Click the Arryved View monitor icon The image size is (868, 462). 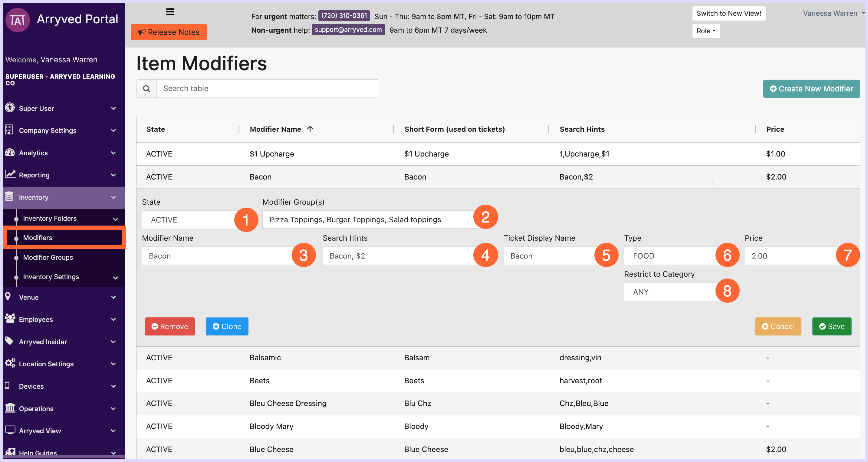coord(10,430)
